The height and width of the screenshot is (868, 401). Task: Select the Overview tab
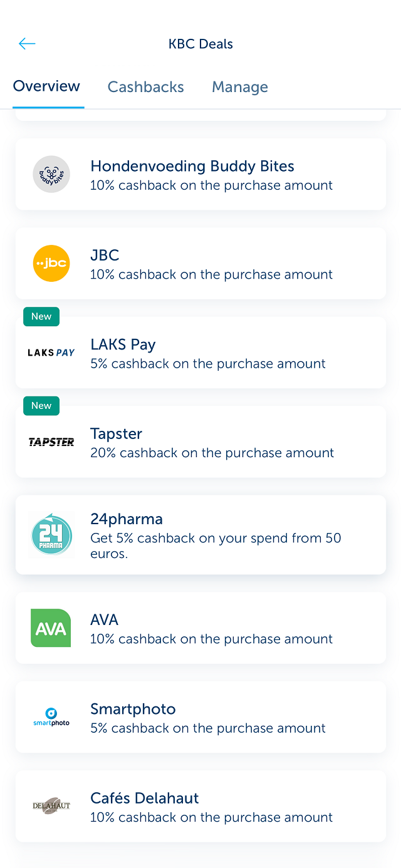coord(47,86)
